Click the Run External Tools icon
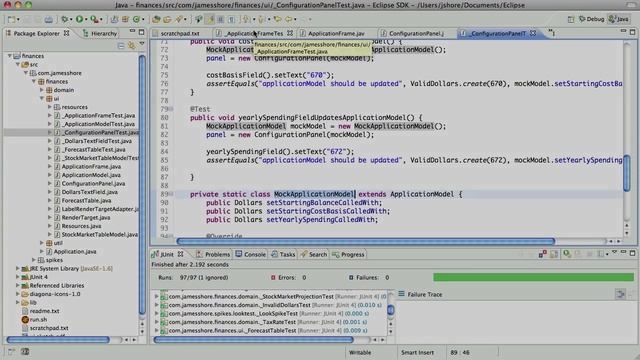Screen dimensions: 640x360 point(94,19)
